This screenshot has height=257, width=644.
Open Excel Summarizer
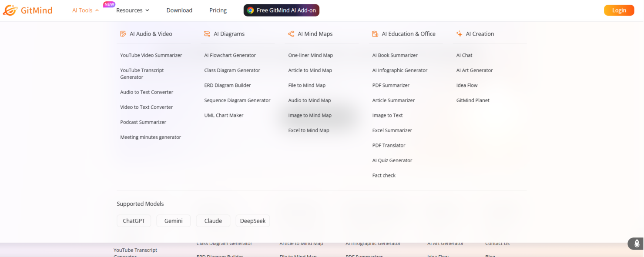[x=392, y=130]
